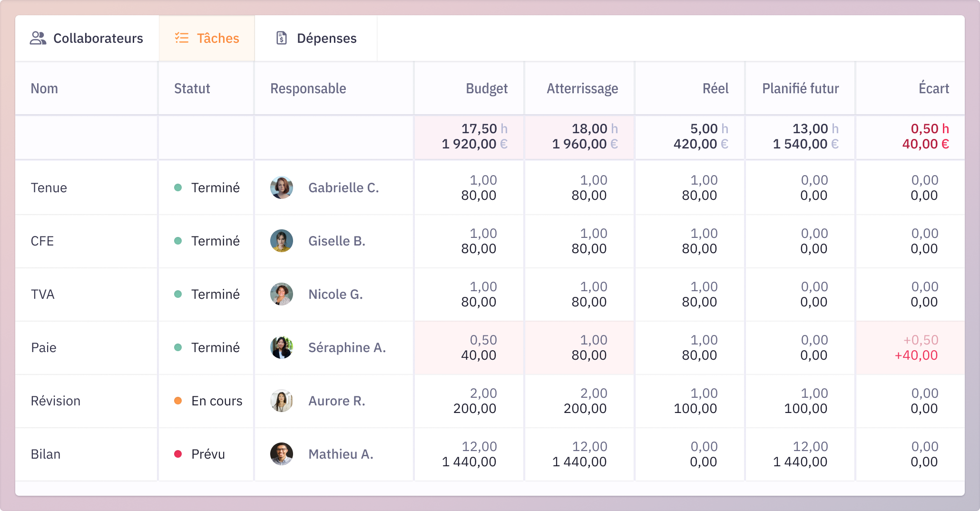
Task: Click the green status dot for Tenue
Action: [x=178, y=187]
